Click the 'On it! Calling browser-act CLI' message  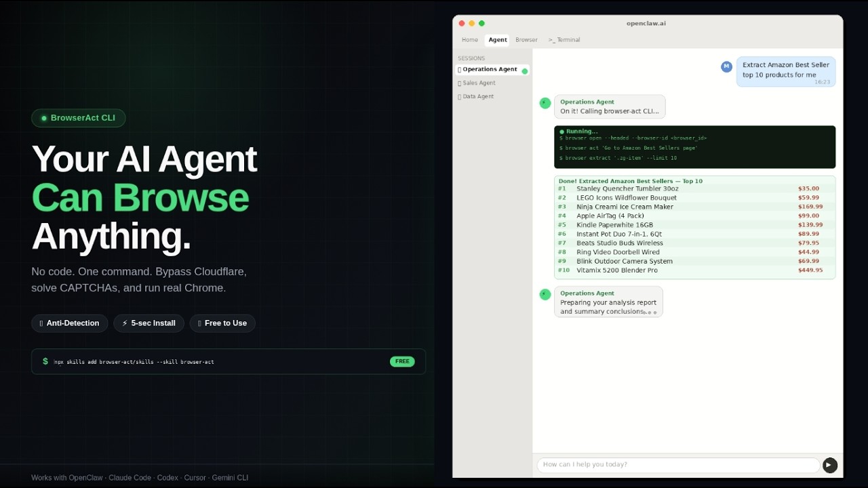pos(610,106)
